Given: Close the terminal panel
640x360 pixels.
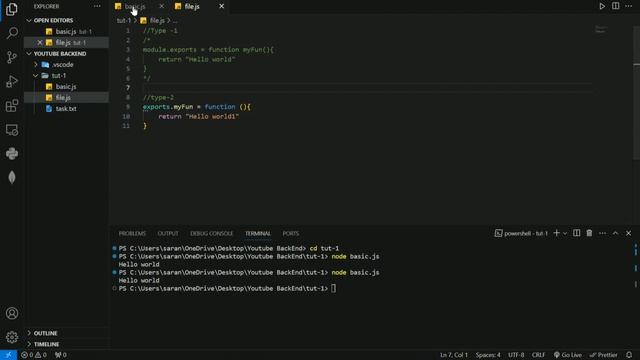Looking at the screenshot, I should tap(629, 233).
